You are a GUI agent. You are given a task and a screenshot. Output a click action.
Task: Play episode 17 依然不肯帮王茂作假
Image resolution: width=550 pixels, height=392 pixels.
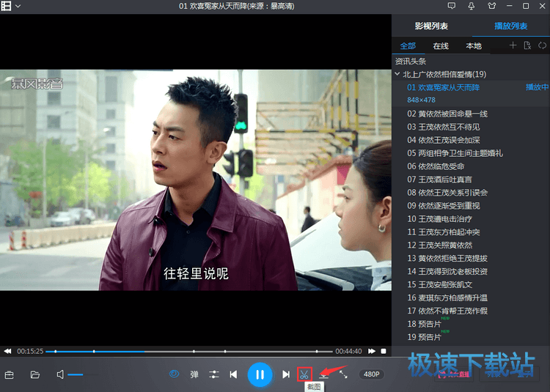(x=447, y=311)
